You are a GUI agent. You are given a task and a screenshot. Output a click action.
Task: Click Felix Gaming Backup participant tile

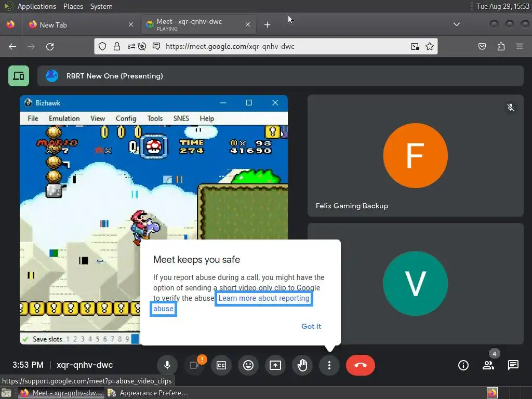tap(415, 156)
